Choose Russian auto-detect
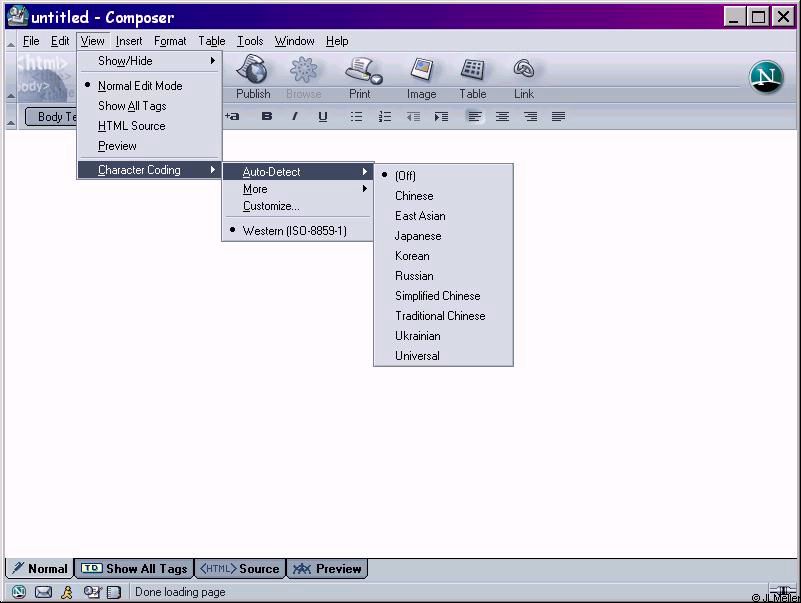 pos(443,275)
